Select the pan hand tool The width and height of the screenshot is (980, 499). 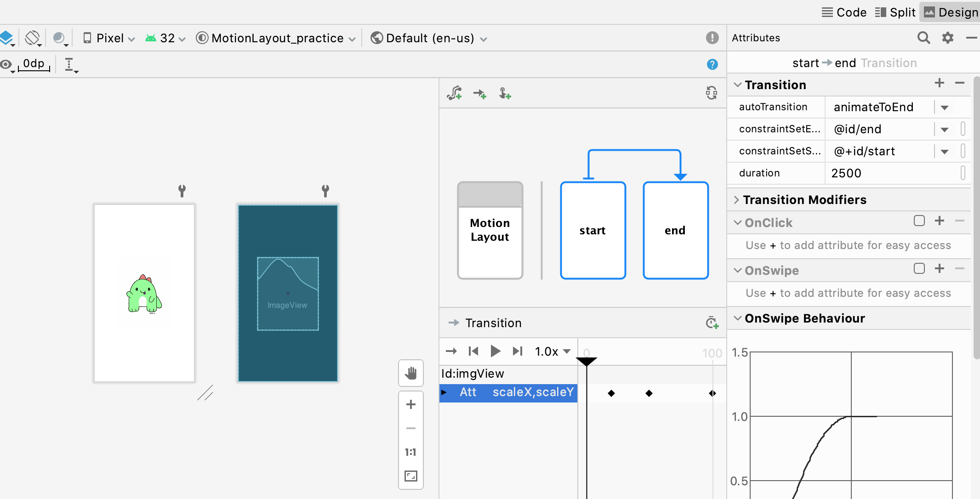[x=410, y=373]
